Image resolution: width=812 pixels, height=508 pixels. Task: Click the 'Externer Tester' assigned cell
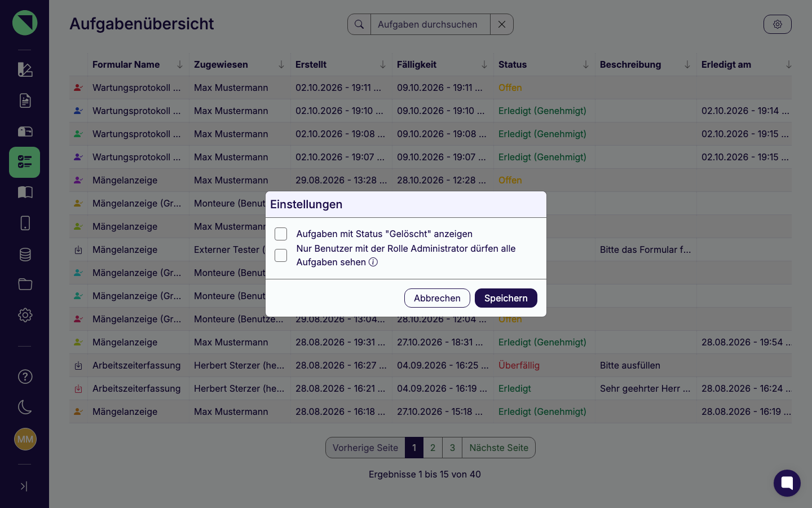tap(229, 249)
